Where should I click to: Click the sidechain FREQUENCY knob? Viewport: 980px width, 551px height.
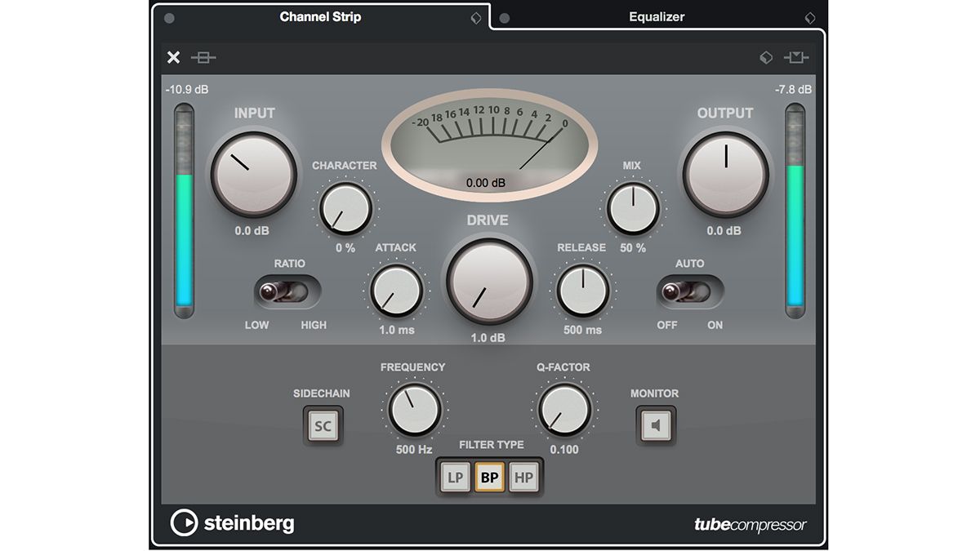coord(413,411)
